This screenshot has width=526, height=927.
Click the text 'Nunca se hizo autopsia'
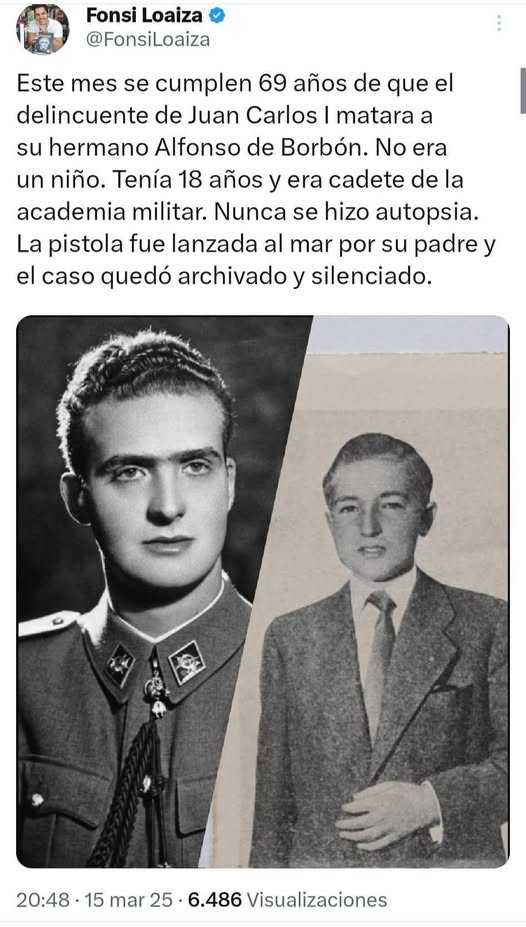[346, 212]
